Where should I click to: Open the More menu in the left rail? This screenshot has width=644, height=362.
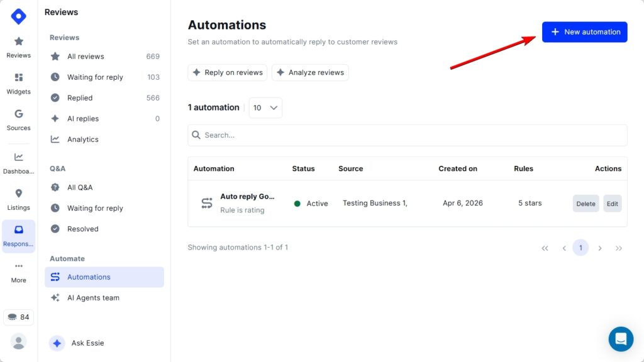pos(18,270)
